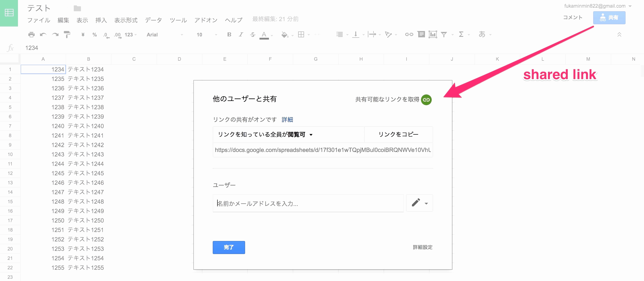Click the borders grid icon
The image size is (644, 281).
[301, 34]
